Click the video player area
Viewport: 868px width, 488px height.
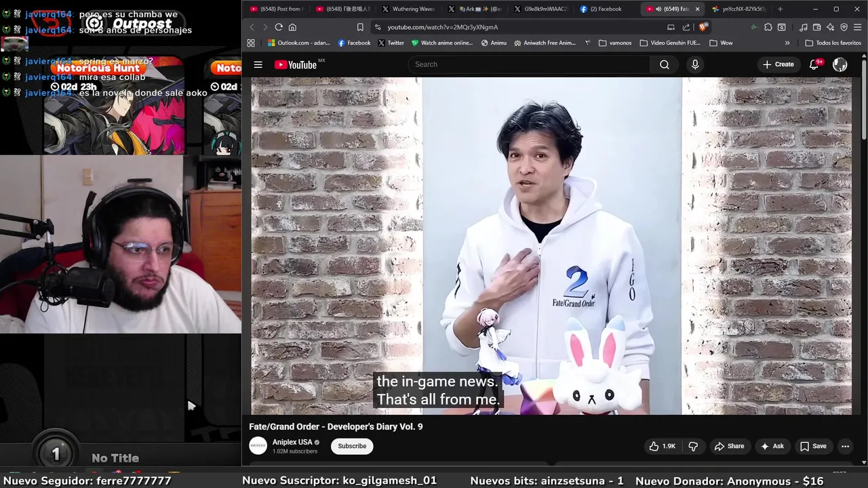(x=551, y=245)
